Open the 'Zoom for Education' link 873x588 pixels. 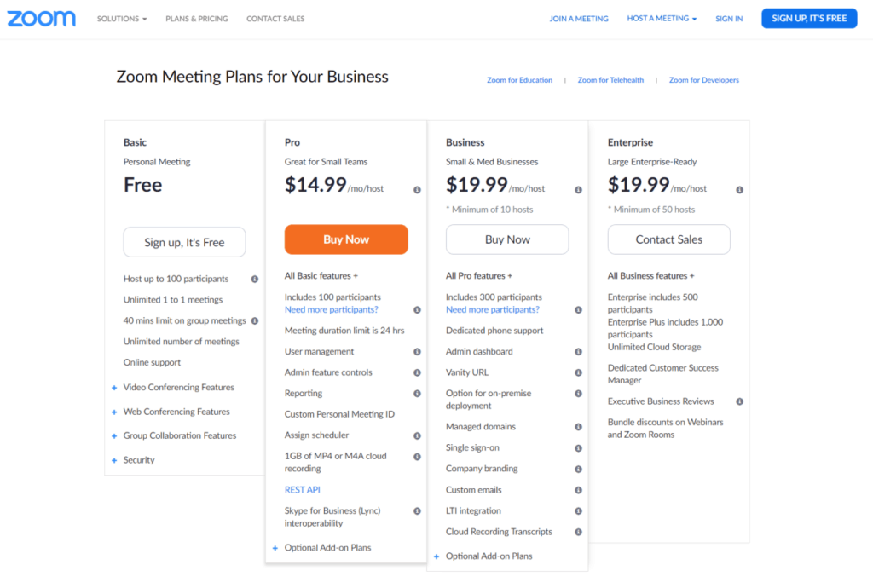pos(519,79)
